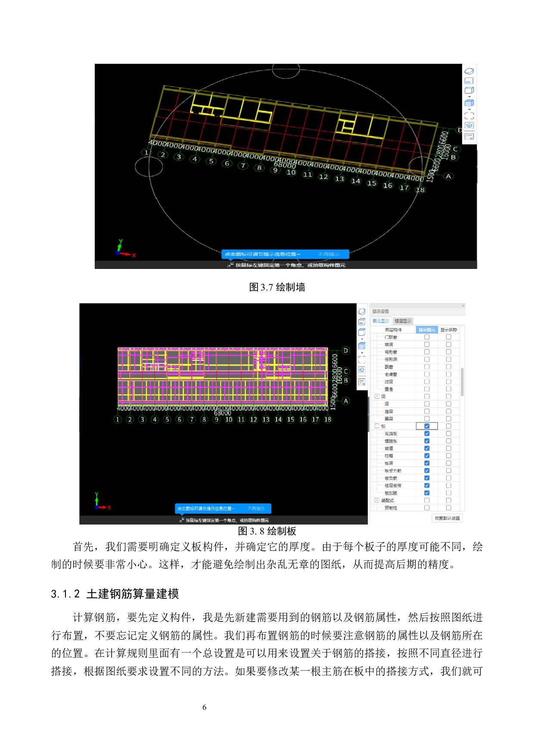534x756 pixels.
Task: Click the orbit rotate icon in upper viewport toolbar
Action: pos(469,71)
